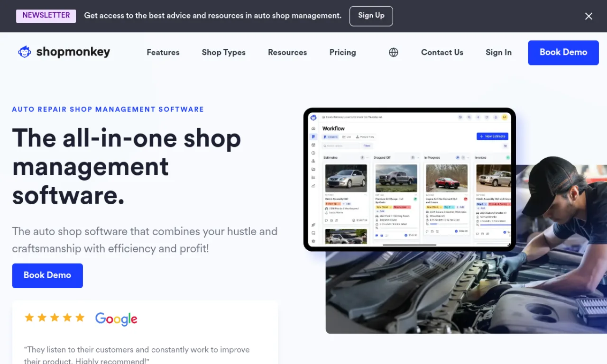Image resolution: width=607 pixels, height=364 pixels.
Task: Click the Filters button in mockup
Action: pyautogui.click(x=367, y=146)
